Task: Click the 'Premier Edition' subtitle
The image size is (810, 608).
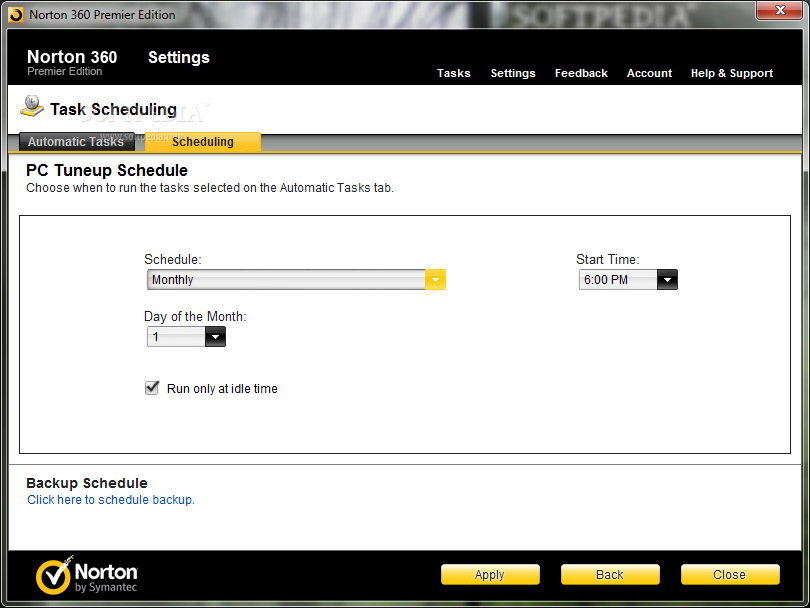Action: coord(65,71)
